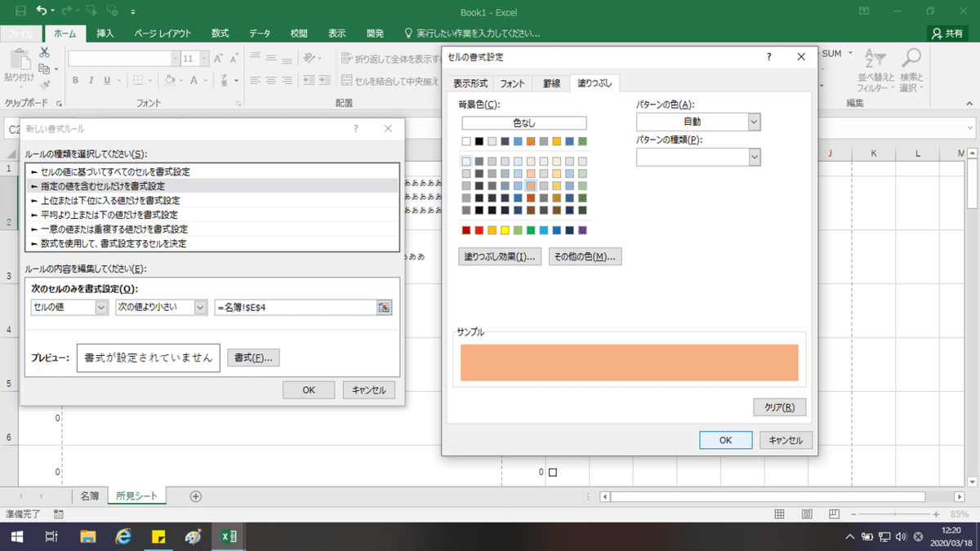Open Excel from the Windows taskbar

[x=229, y=536]
